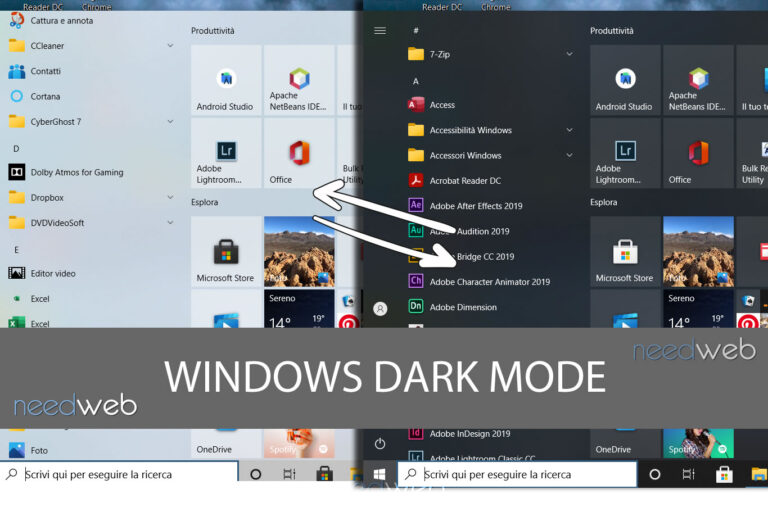768x512 pixels.
Task: Open Apache NetBeans IDE tile in dark menu
Action: point(698,80)
